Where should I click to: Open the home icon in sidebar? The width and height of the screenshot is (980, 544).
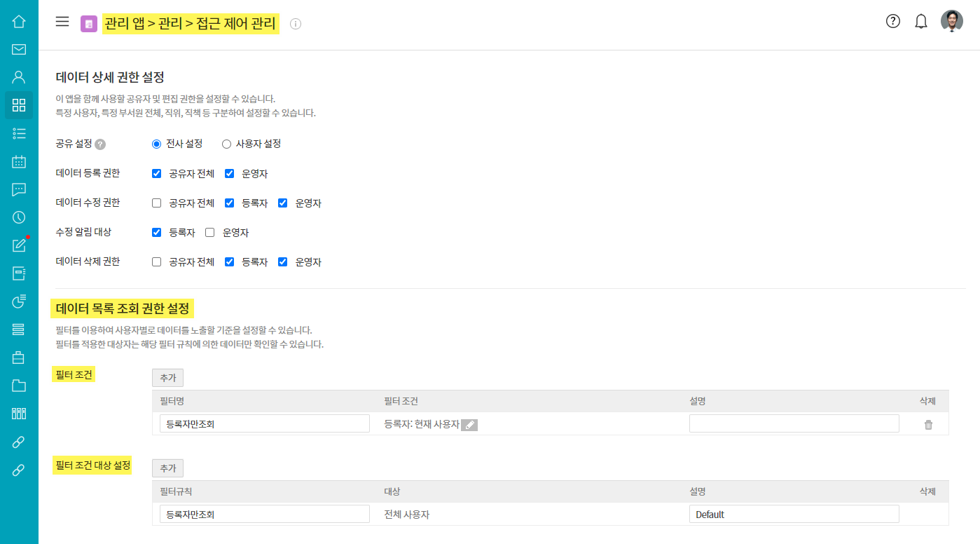pyautogui.click(x=19, y=21)
